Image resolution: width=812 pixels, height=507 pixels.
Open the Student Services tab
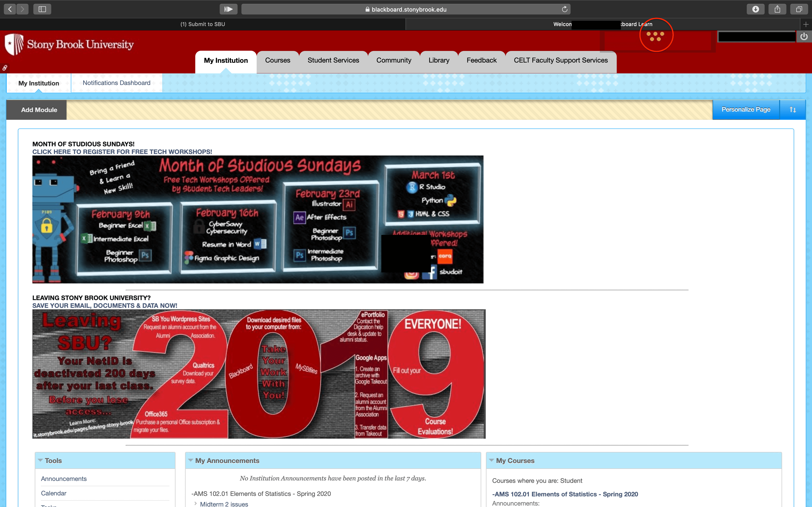click(333, 60)
